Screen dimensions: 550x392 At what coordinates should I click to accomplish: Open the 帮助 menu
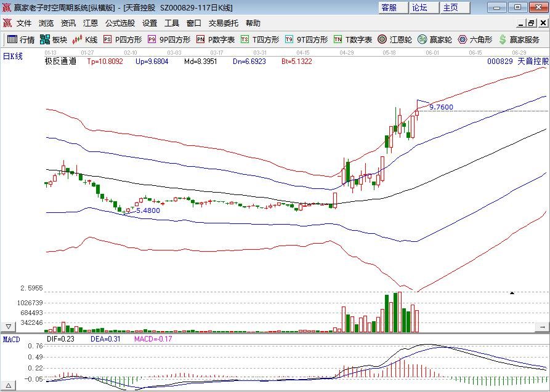point(253,23)
